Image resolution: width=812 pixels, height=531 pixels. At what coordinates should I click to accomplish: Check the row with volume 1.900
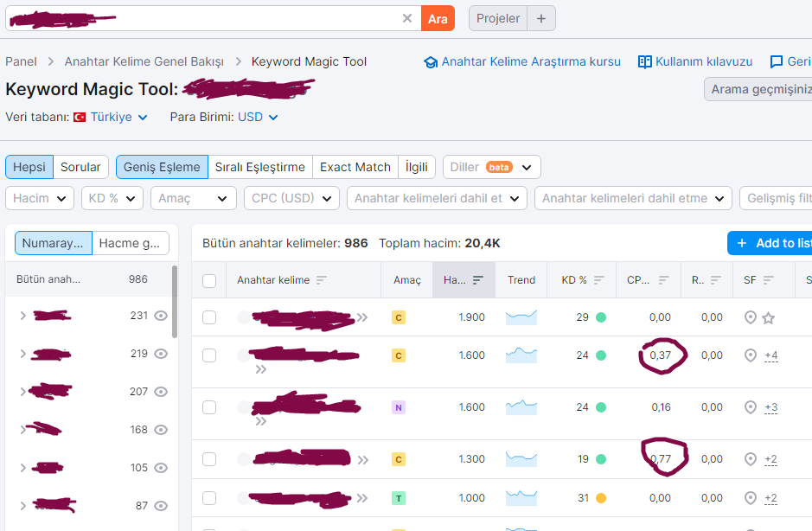(x=209, y=317)
